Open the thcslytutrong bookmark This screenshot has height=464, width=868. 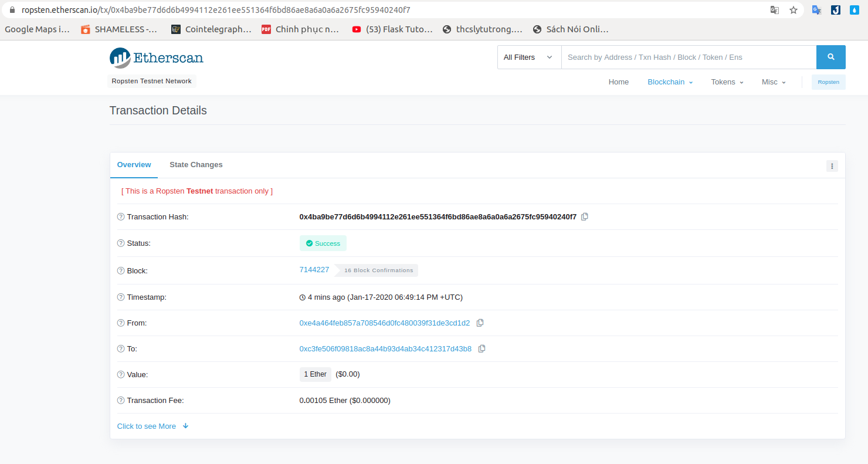482,29
